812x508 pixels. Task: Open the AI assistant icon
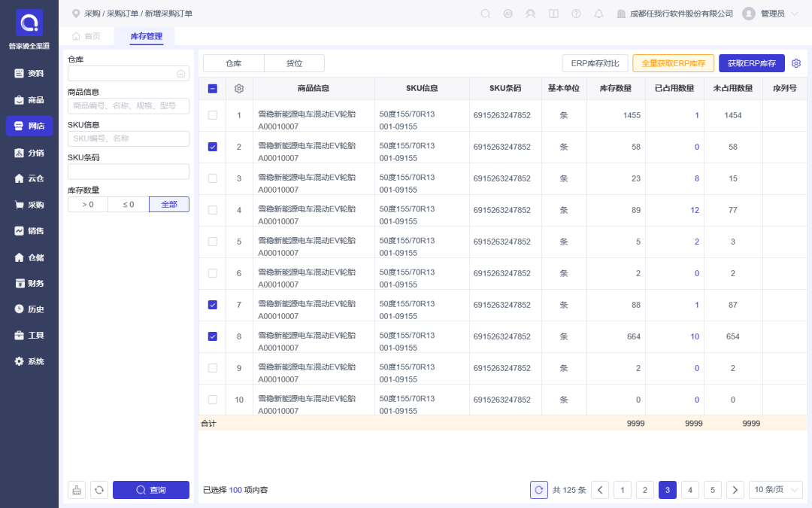coord(508,14)
